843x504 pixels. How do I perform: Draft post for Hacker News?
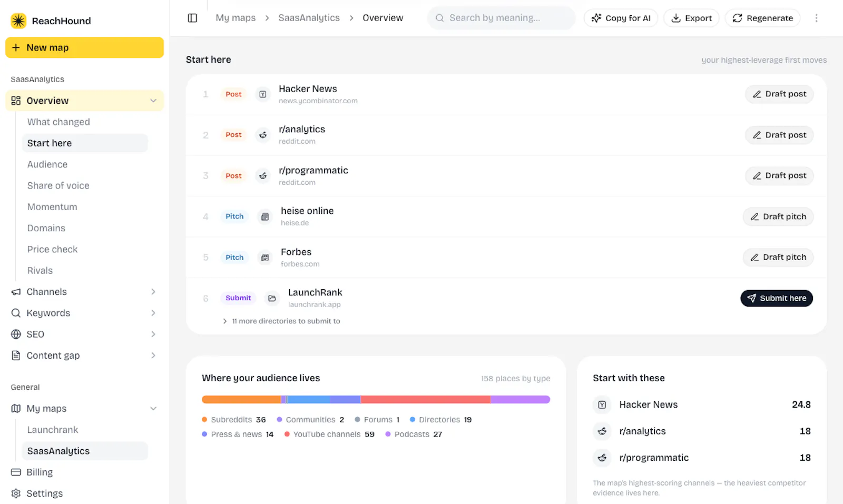click(779, 94)
